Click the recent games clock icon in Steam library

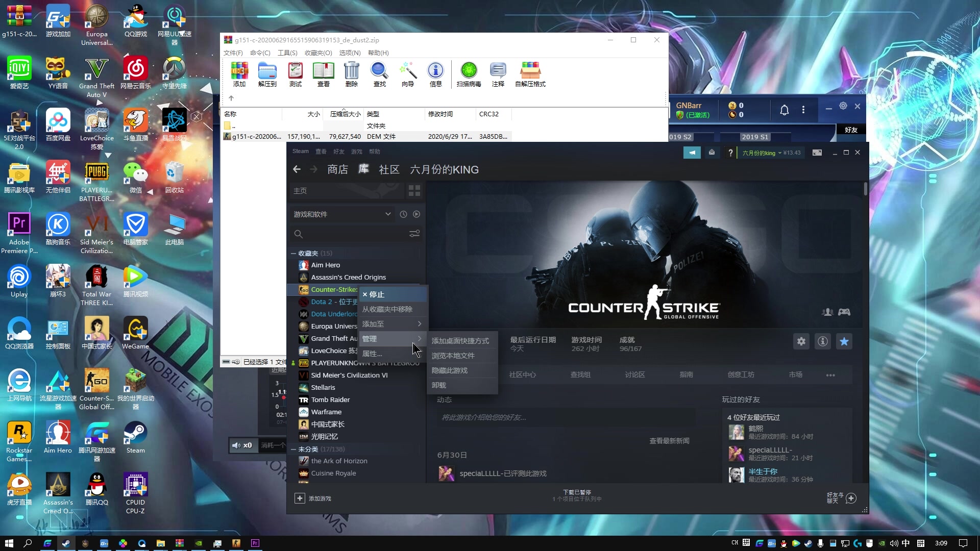click(403, 214)
